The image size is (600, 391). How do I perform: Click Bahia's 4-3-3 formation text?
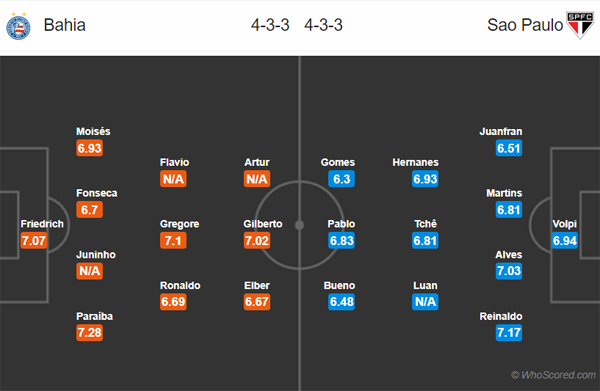coord(270,25)
